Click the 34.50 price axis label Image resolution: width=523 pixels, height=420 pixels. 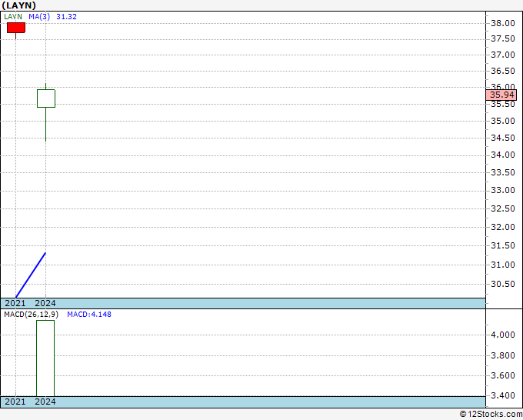503,138
